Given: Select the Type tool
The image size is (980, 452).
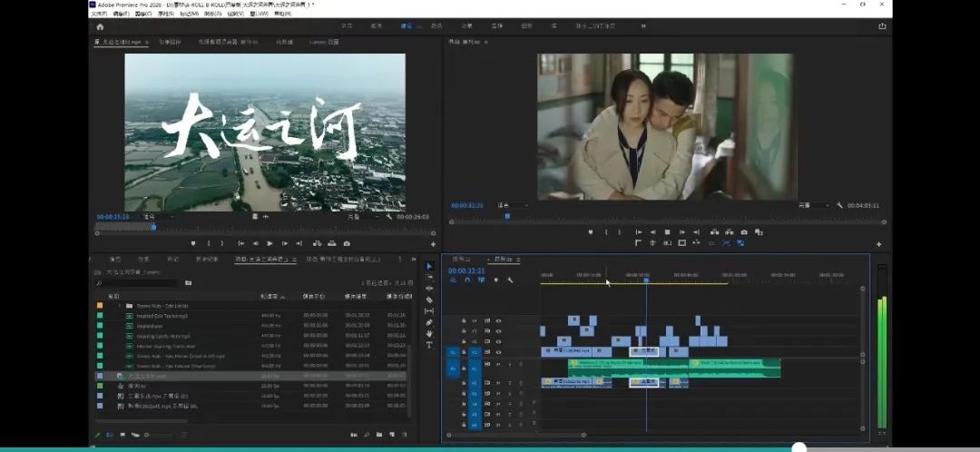Looking at the screenshot, I should click(x=429, y=345).
